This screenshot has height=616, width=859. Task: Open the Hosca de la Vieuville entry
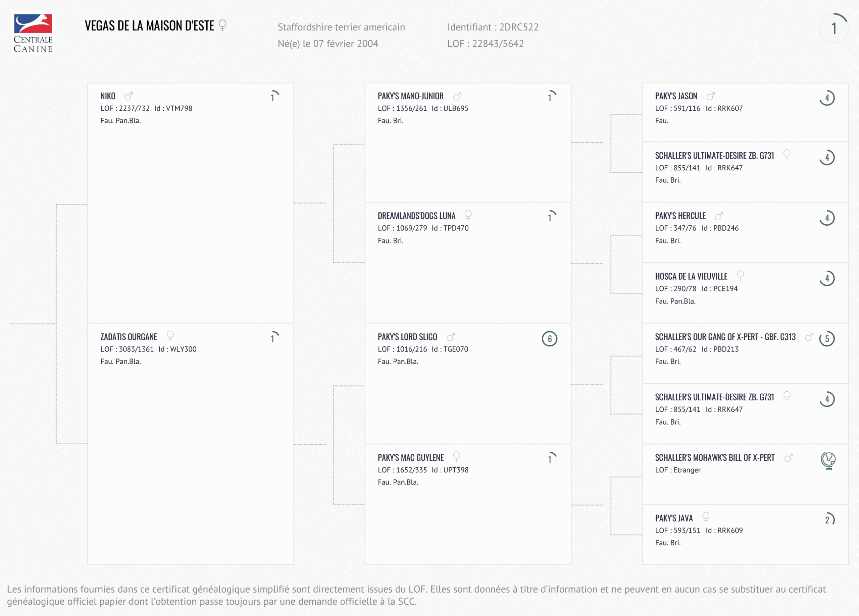(691, 276)
